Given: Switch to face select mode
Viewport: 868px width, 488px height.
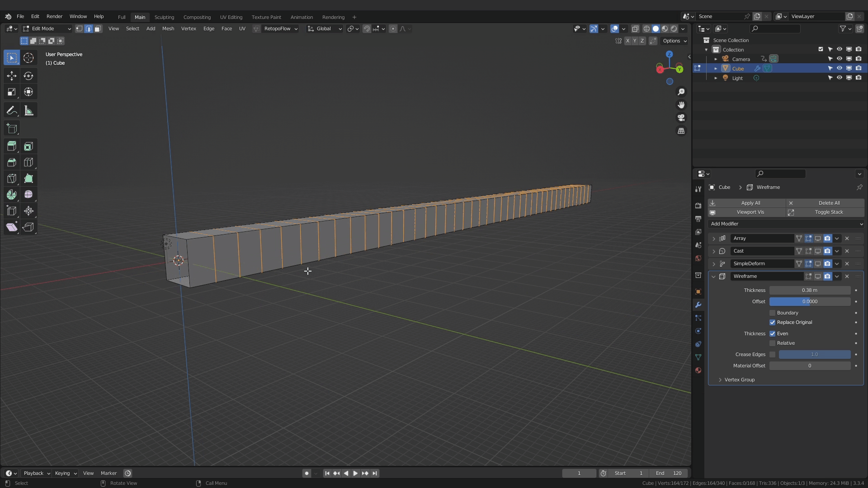Looking at the screenshot, I should tap(98, 28).
